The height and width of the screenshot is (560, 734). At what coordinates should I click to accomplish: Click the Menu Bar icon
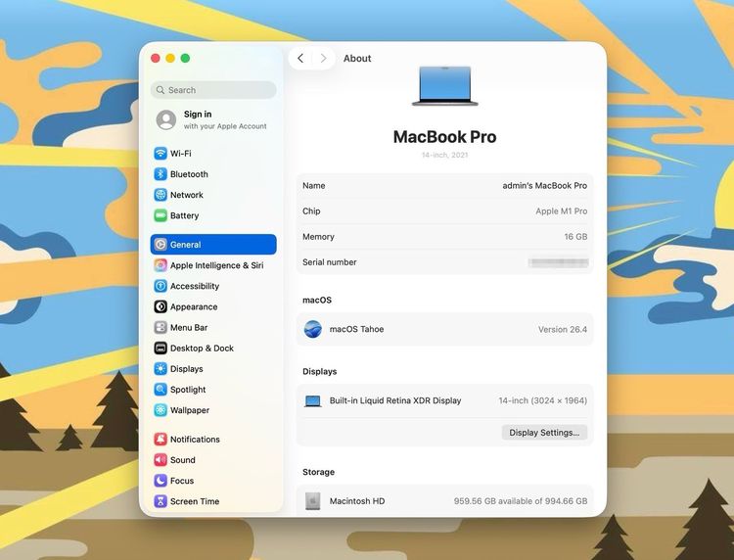pos(161,327)
